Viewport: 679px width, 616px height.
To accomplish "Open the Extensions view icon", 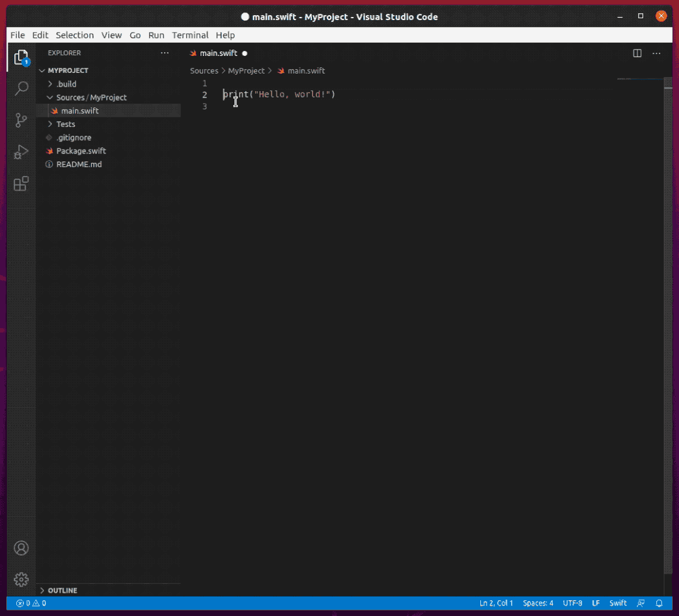I will click(x=21, y=184).
